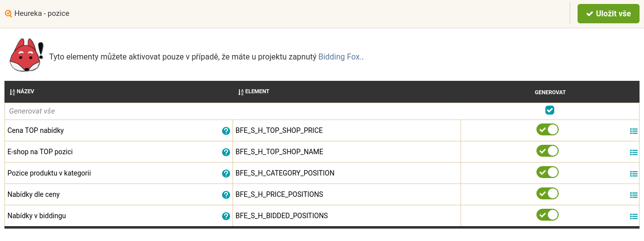The height and width of the screenshot is (241, 644).
Task: Sort table by Název column
Action: (x=22, y=92)
